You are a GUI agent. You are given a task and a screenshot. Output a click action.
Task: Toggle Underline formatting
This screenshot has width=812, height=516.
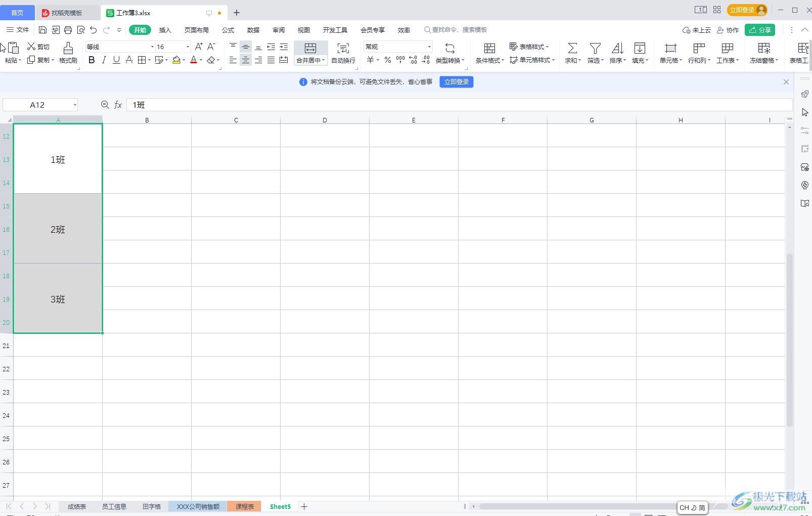[116, 60]
